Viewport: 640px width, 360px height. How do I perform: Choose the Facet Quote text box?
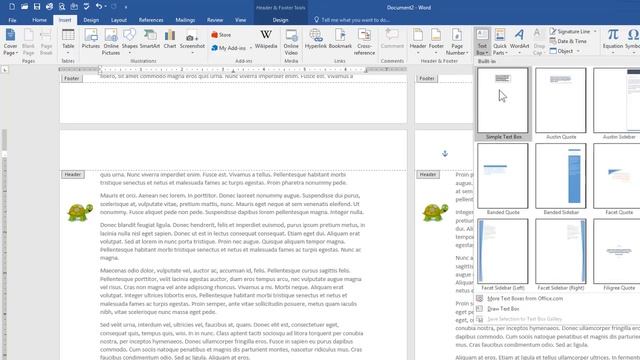coord(617,179)
